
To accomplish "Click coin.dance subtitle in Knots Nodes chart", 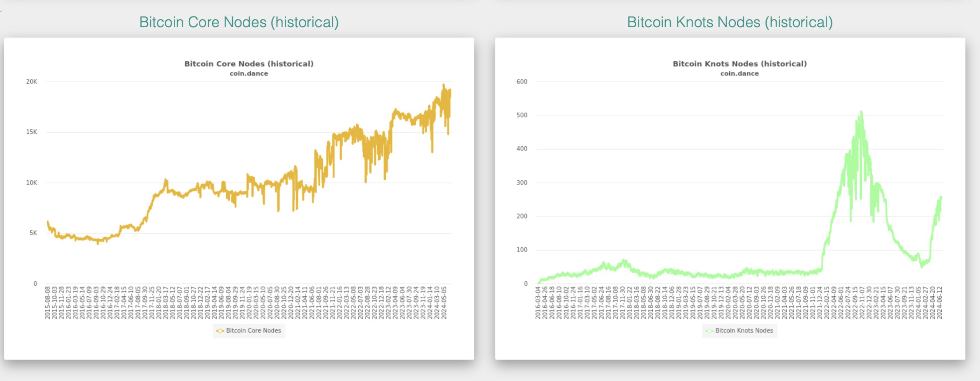I will [740, 74].
